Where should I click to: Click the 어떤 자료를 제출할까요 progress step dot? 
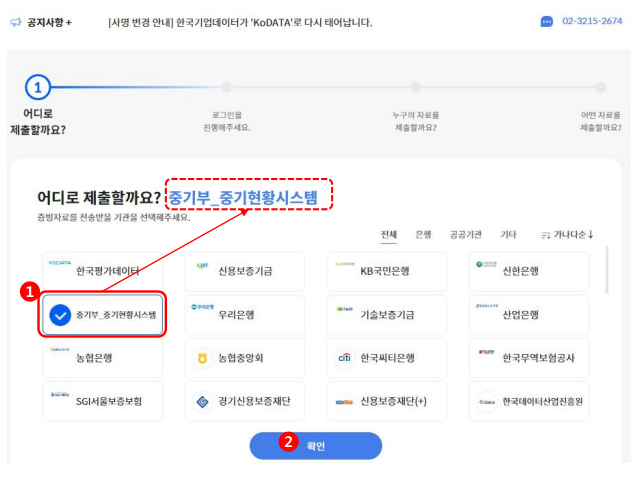601,87
